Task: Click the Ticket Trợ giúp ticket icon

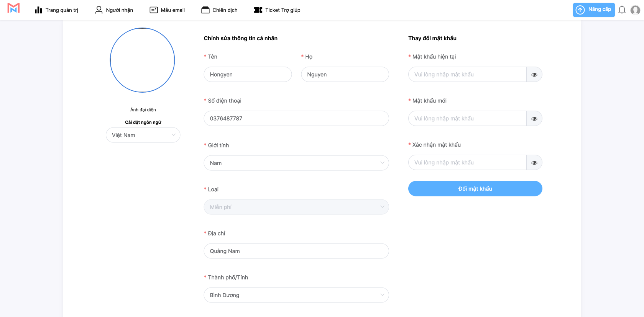Action: pyautogui.click(x=258, y=10)
